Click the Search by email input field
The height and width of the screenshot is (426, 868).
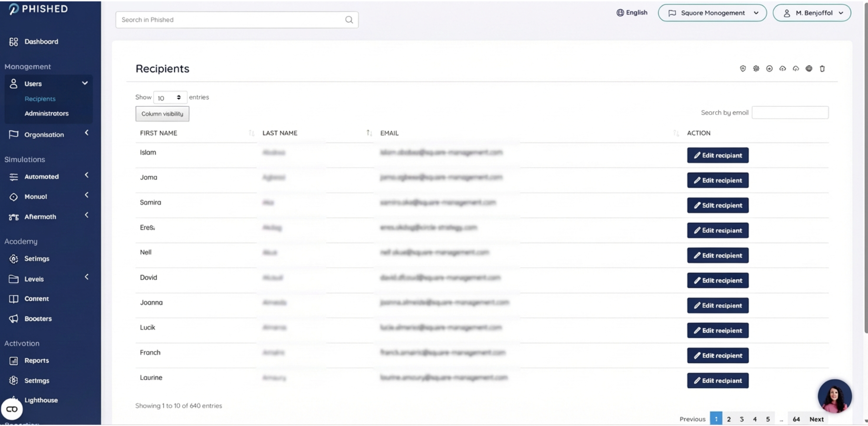[790, 113]
